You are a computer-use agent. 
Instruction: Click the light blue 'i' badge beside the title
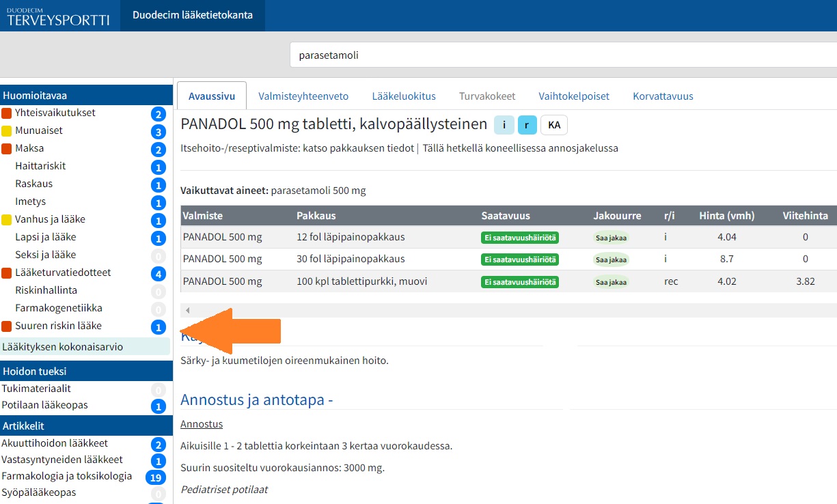504,125
